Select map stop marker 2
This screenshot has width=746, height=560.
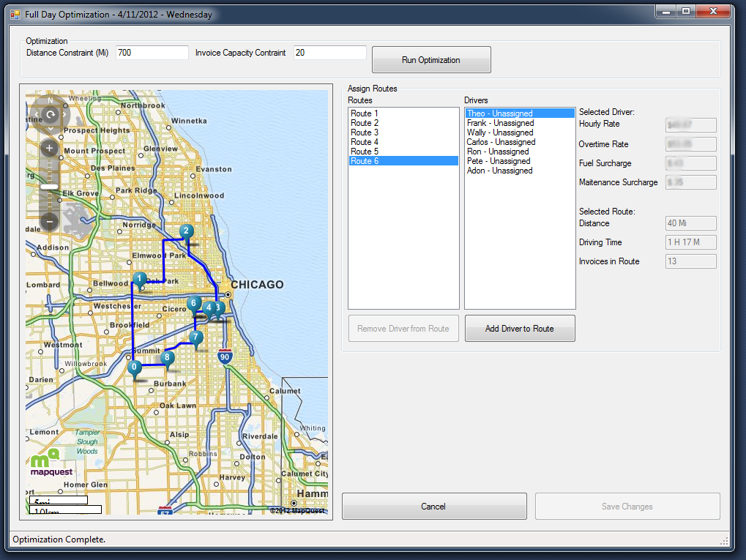(x=186, y=232)
